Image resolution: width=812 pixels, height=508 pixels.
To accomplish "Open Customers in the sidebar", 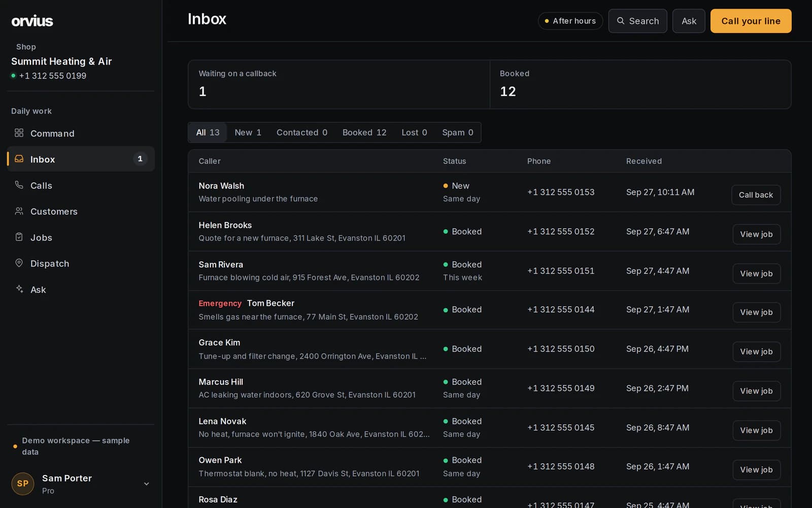I will 81,211.
